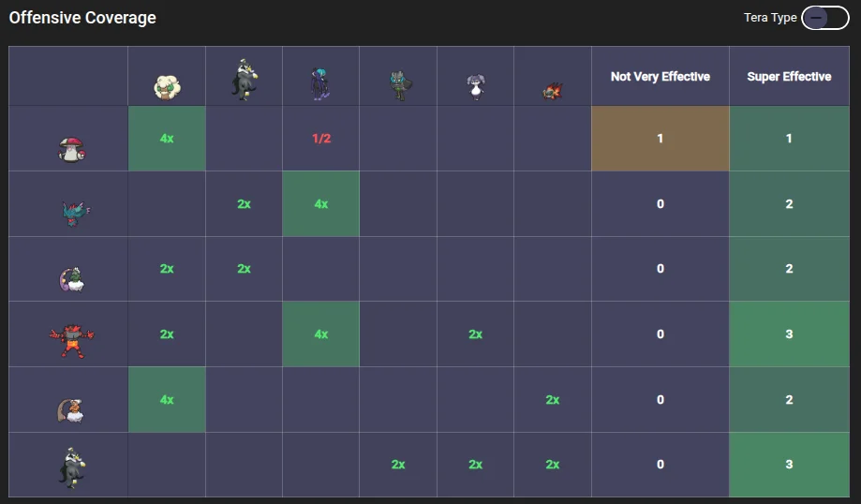
Task: Click the Whimsicott sprite in header row
Action: 167,87
